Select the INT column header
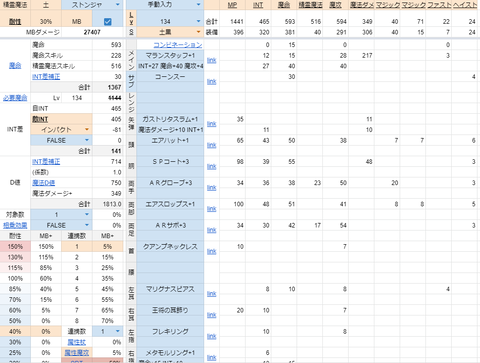The image size is (480, 363). point(258,5)
